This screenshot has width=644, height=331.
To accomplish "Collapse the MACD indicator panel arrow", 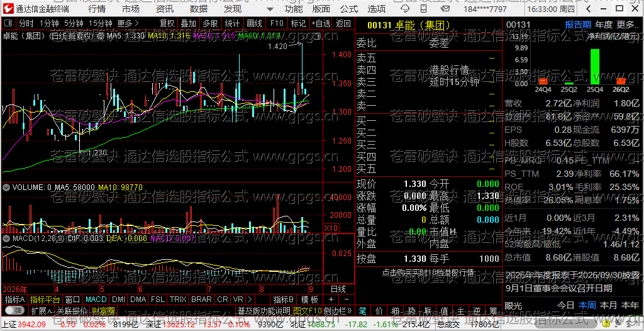I will click(x=6, y=238).
